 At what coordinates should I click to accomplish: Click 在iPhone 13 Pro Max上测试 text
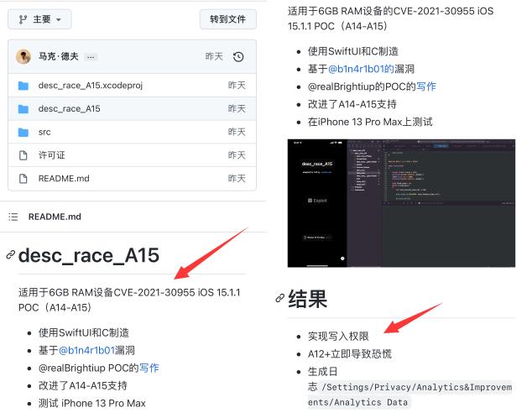tap(370, 123)
